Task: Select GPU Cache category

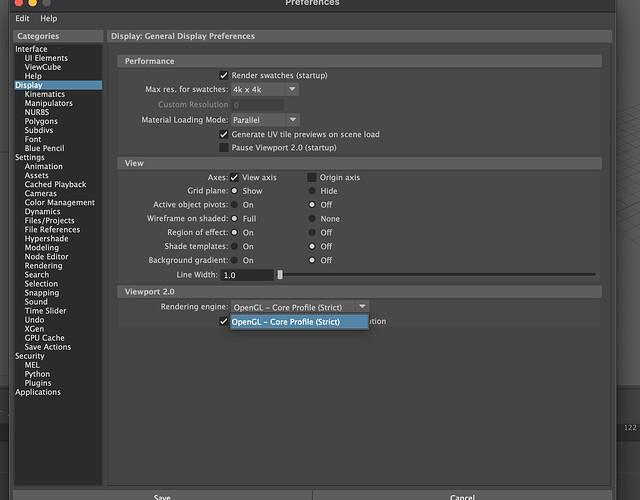Action: (x=44, y=338)
